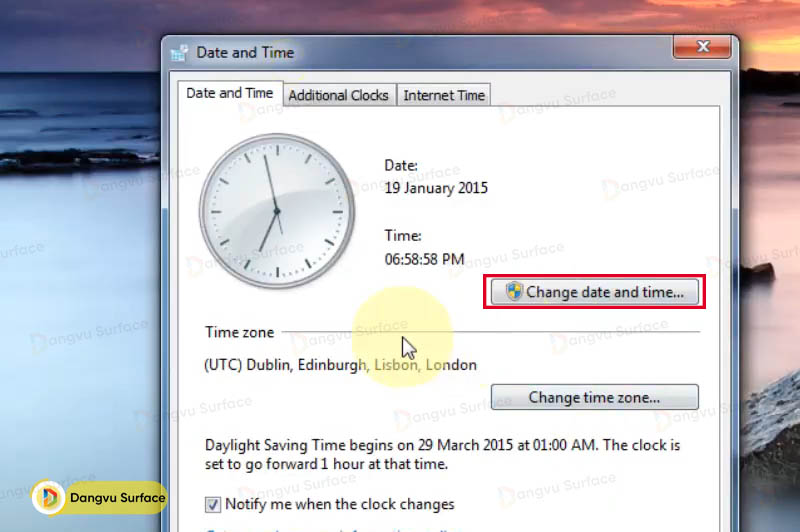Open the Internet Time tab
The image size is (800, 532).
coord(443,96)
